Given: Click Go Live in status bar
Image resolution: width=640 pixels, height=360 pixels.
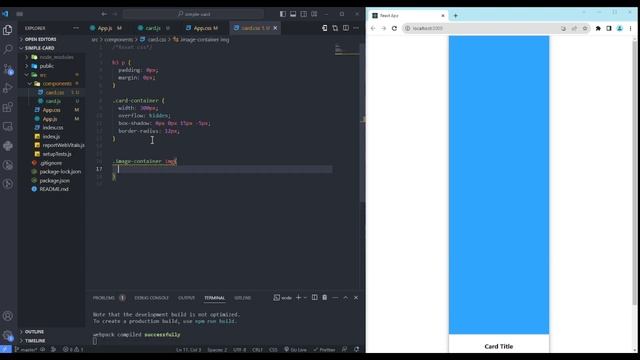Looking at the screenshot, I should pos(296,350).
